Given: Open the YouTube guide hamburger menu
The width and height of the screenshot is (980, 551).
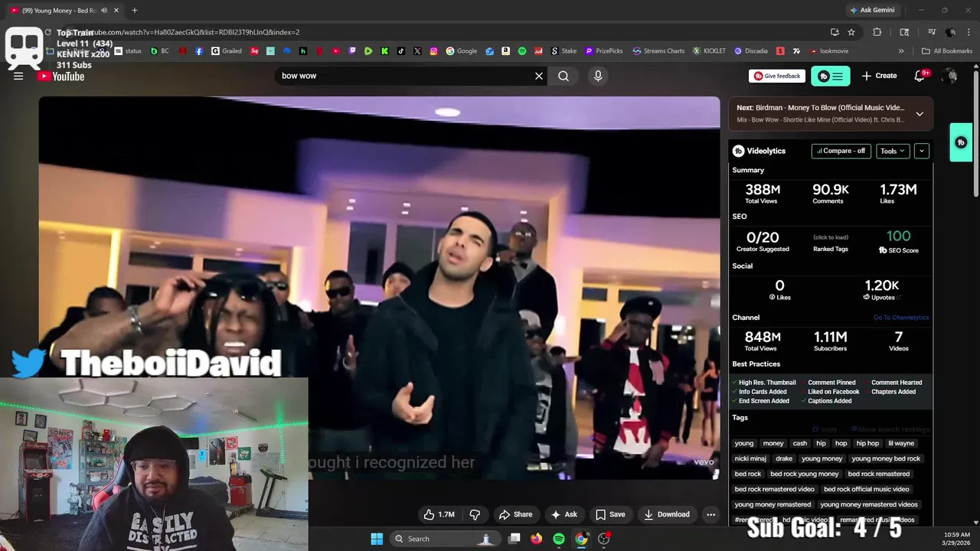Looking at the screenshot, I should point(18,76).
